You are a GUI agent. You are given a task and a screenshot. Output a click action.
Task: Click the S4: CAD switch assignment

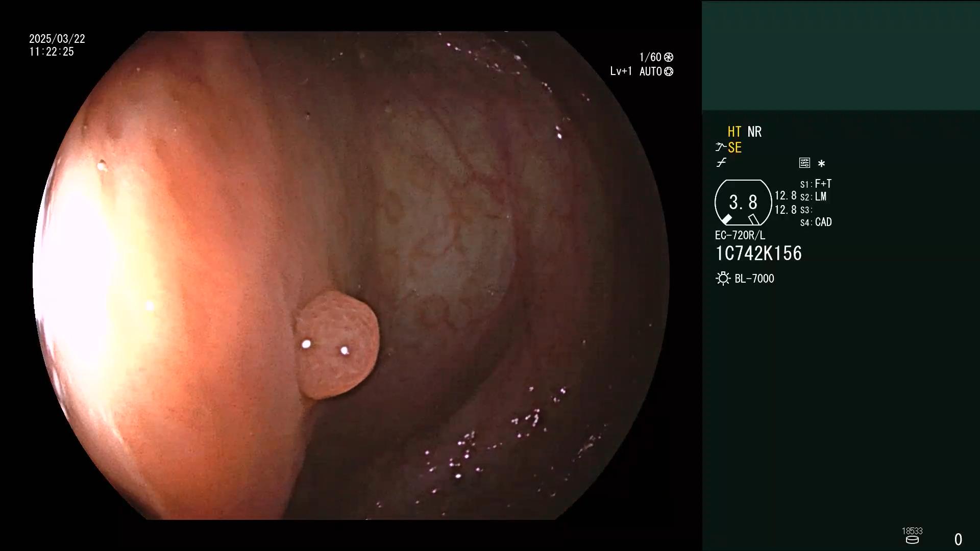click(x=816, y=222)
